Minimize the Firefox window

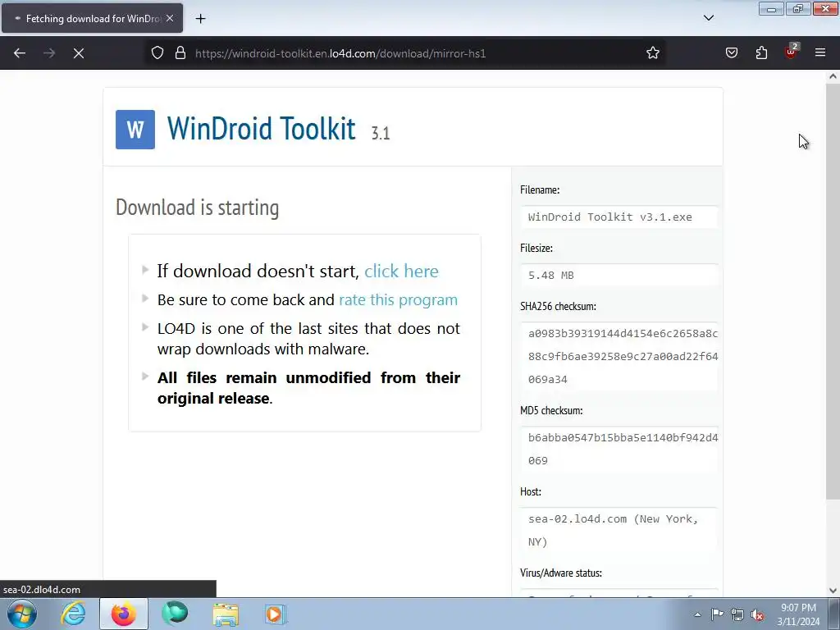tap(771, 8)
